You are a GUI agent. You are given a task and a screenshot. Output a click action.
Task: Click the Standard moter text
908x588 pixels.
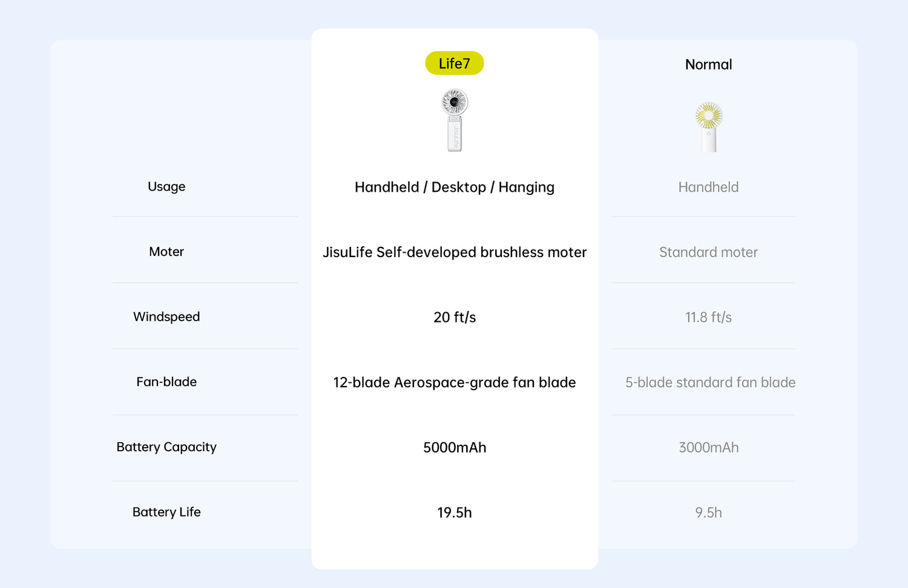[x=708, y=252]
